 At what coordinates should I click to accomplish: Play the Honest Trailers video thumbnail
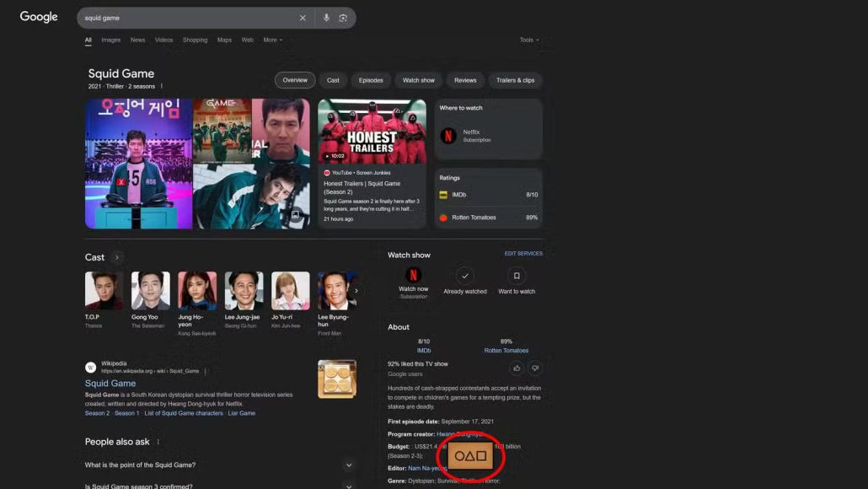tap(372, 132)
